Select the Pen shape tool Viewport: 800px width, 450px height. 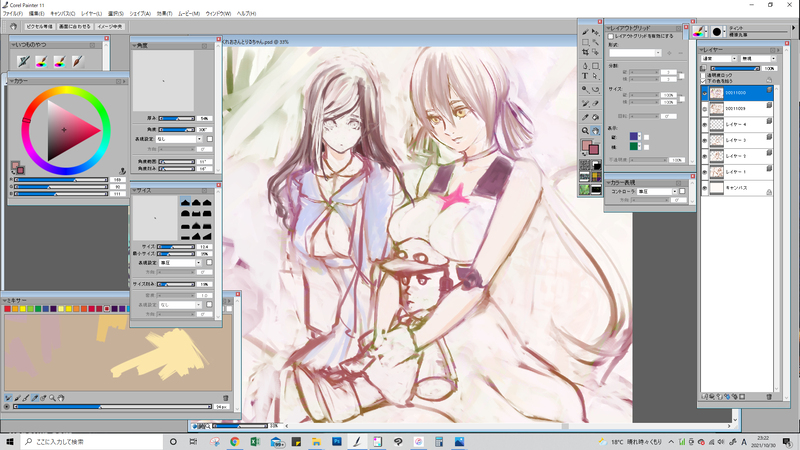585,66
